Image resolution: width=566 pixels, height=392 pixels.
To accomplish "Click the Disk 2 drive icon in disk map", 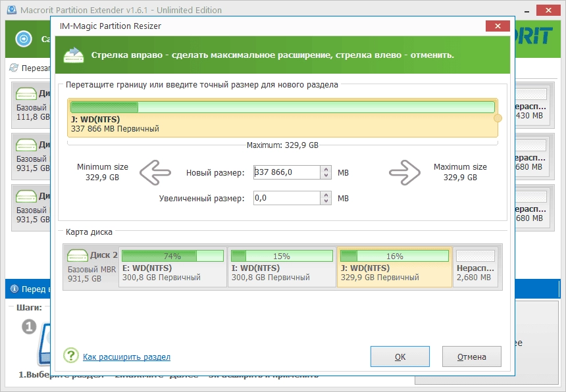I will (x=77, y=255).
